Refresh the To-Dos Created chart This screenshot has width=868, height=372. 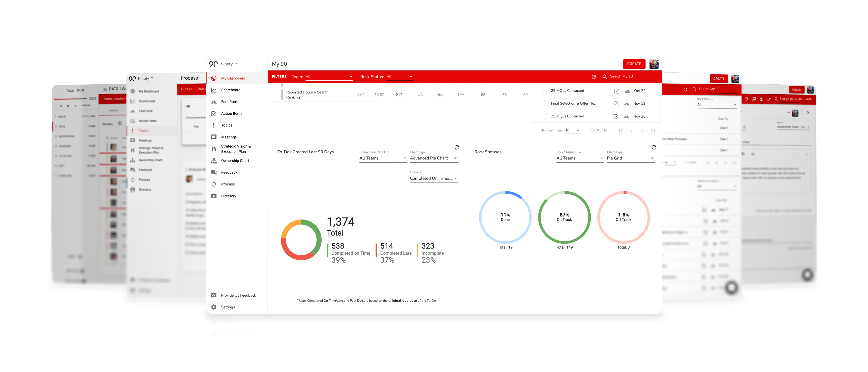pyautogui.click(x=457, y=147)
